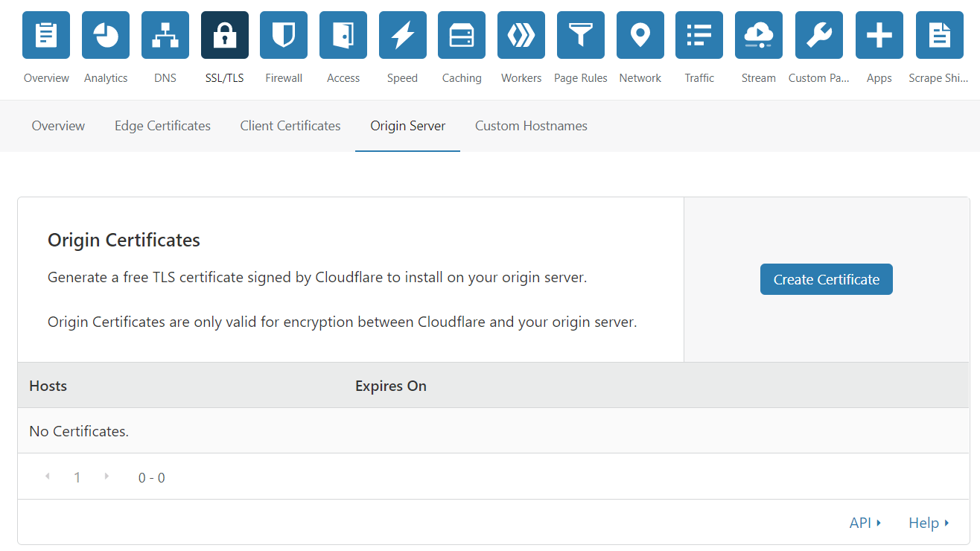980x551 pixels.
Task: Open the Firewall shield icon
Action: point(284,35)
